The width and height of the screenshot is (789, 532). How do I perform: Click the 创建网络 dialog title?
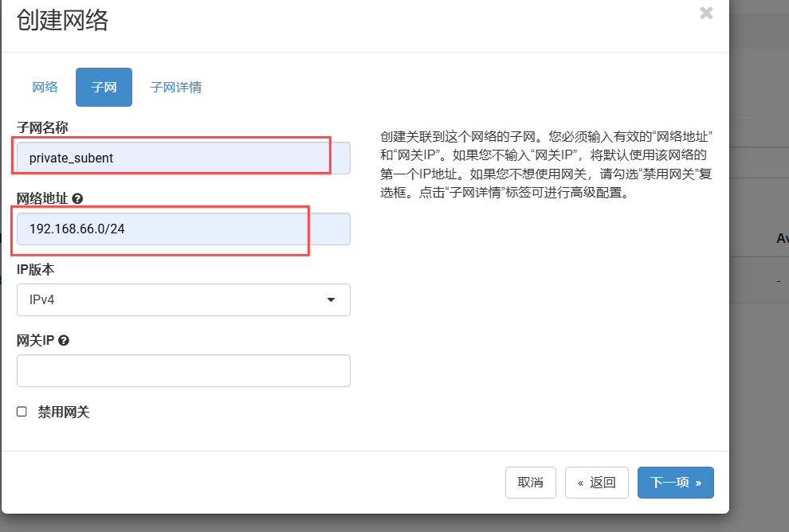(62, 19)
